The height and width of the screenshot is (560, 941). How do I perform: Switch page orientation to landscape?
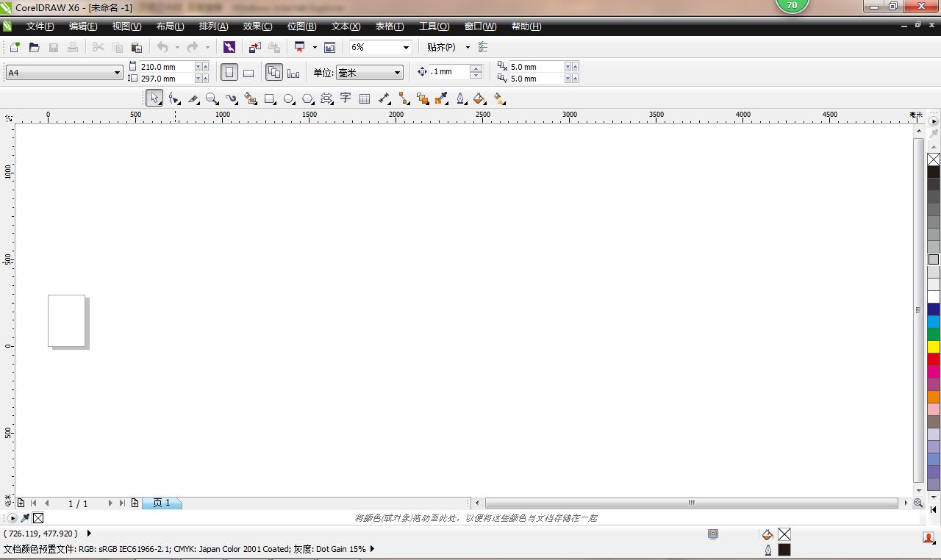248,72
